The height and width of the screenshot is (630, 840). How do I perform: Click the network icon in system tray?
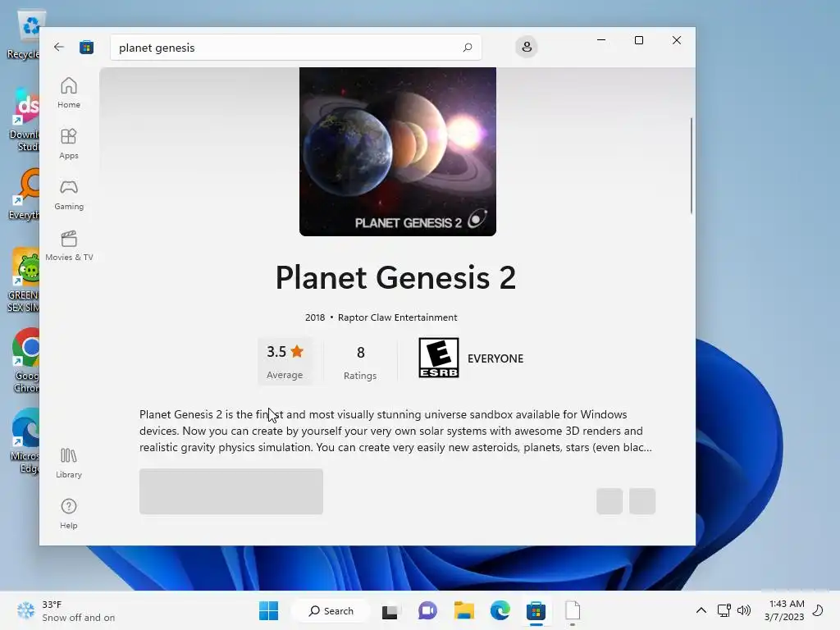pyautogui.click(x=724, y=610)
